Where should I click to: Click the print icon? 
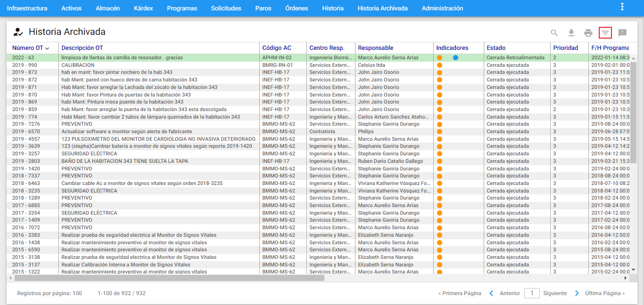588,32
